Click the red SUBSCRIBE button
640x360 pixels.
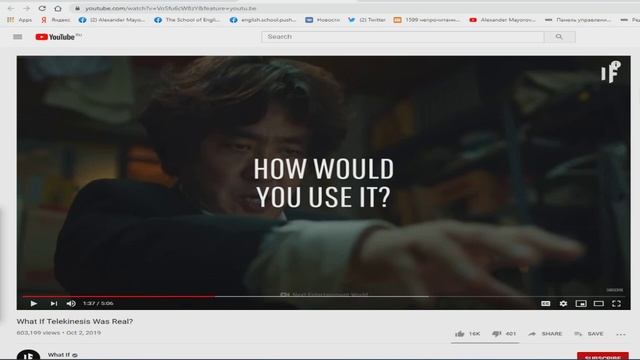(x=603, y=356)
